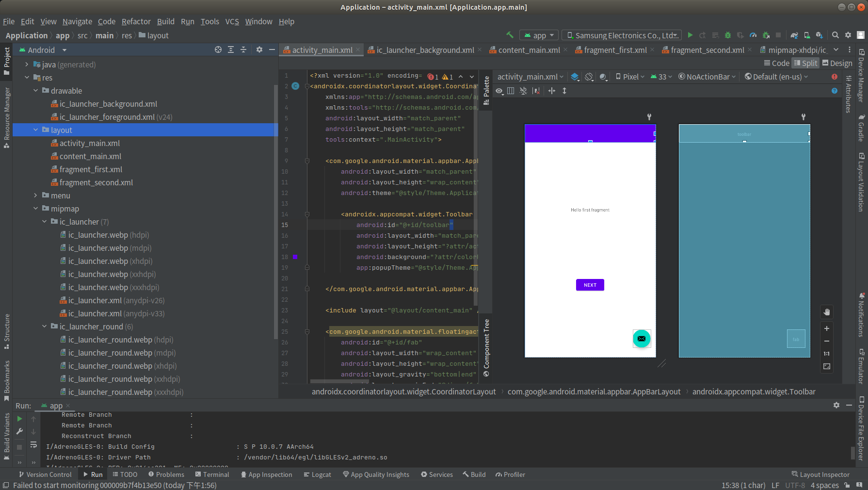Expand the menu folder

point(35,196)
